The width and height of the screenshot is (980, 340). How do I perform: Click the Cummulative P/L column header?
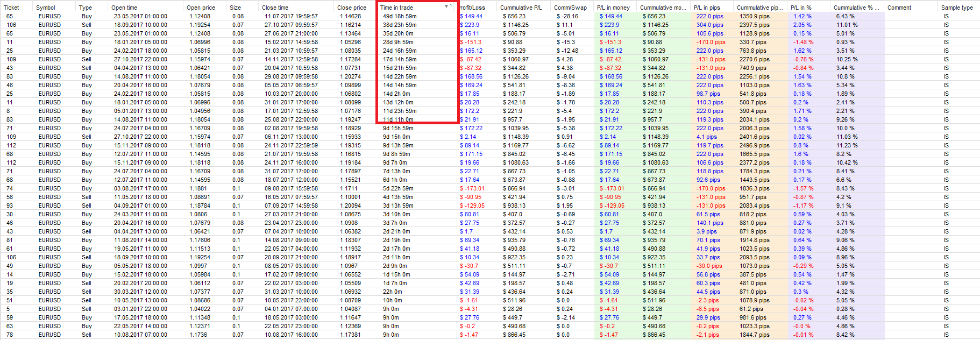(x=521, y=8)
